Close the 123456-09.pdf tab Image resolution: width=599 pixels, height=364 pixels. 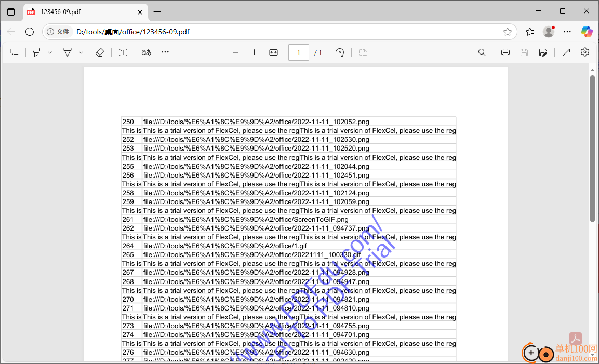point(140,12)
